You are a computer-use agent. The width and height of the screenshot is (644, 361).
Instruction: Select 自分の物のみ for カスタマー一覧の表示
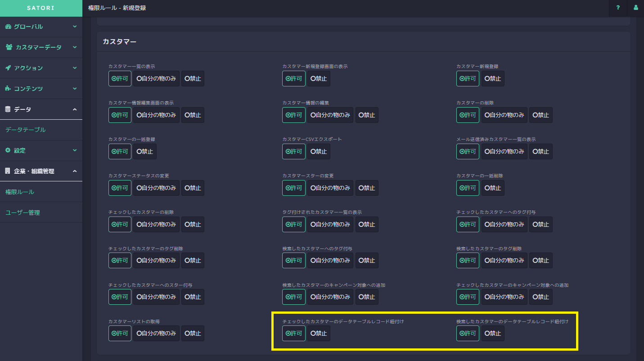156,78
